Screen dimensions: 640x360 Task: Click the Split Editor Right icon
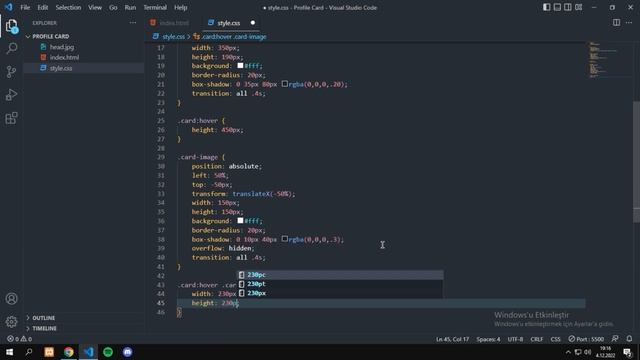(x=616, y=22)
